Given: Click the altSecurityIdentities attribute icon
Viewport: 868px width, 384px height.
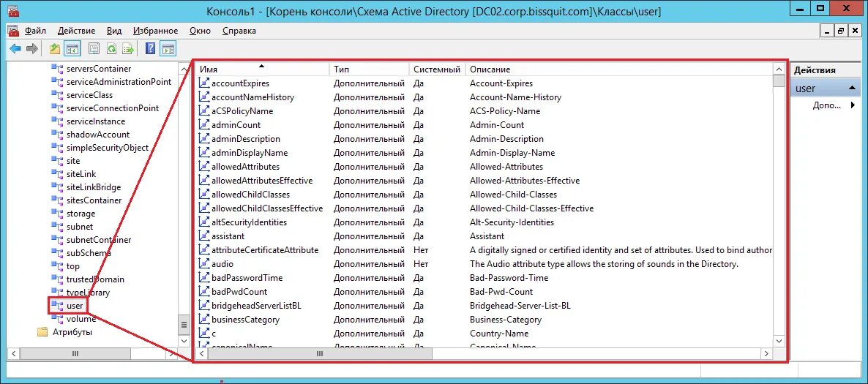Looking at the screenshot, I should pyautogui.click(x=203, y=222).
